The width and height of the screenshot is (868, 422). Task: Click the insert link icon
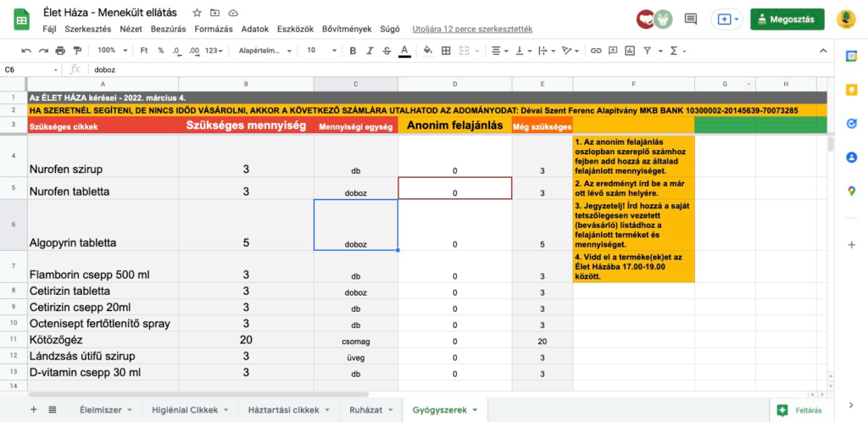[x=596, y=51]
